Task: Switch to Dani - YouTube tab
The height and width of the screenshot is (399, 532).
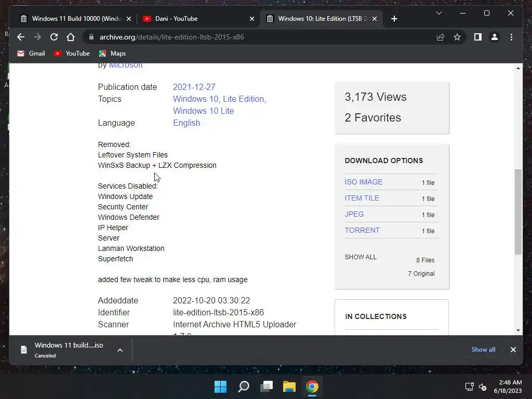Action: (x=198, y=19)
